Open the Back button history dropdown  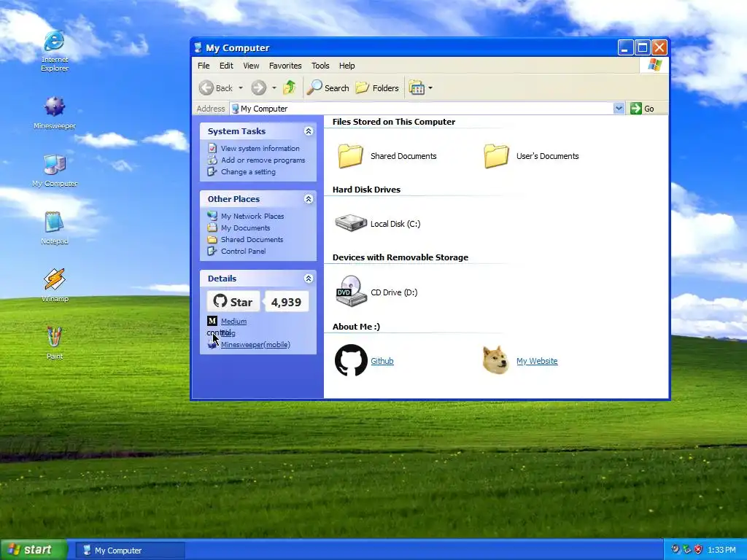[241, 87]
